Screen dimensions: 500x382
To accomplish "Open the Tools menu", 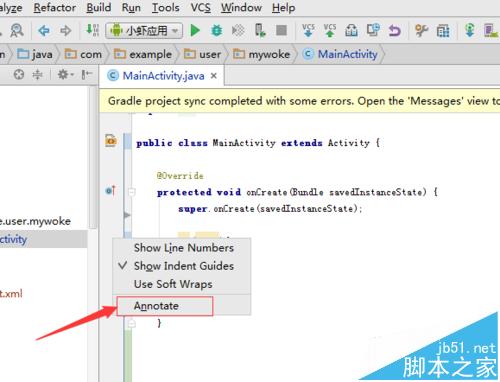I will pos(166,7).
